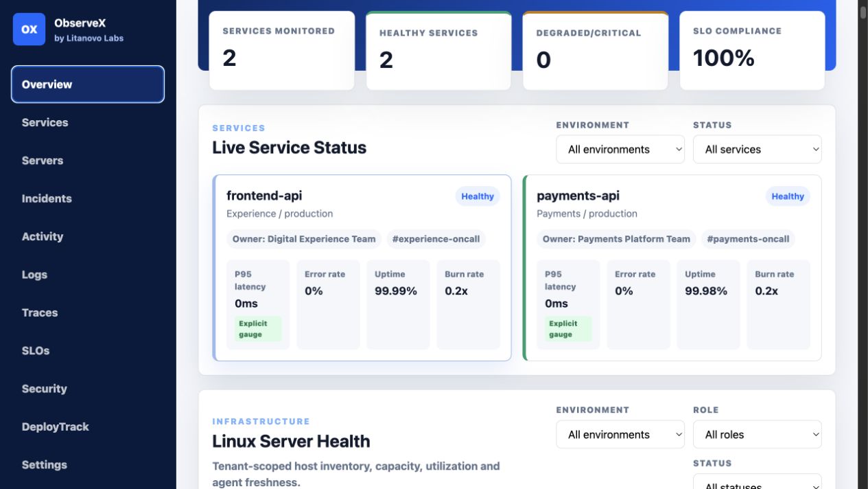Image resolution: width=868 pixels, height=489 pixels.
Task: Select the Healthy Services card
Action: [438, 50]
